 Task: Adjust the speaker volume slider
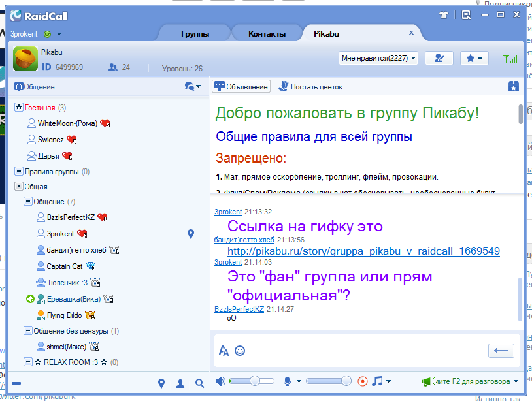click(x=252, y=381)
